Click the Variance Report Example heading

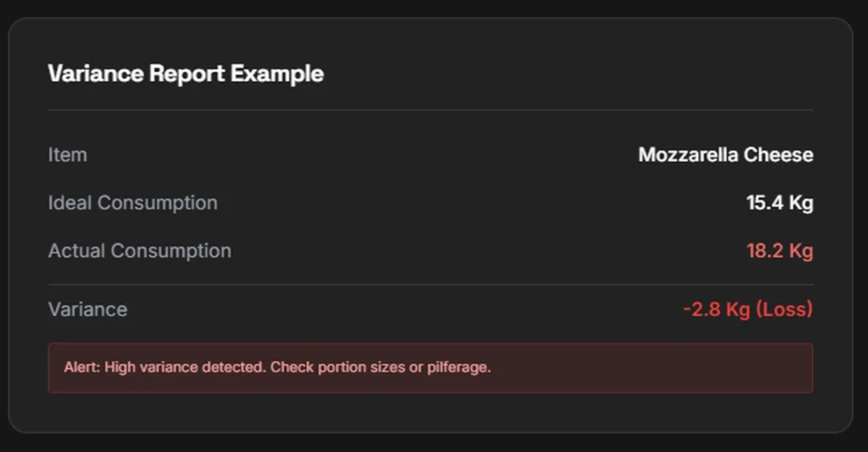click(x=186, y=74)
